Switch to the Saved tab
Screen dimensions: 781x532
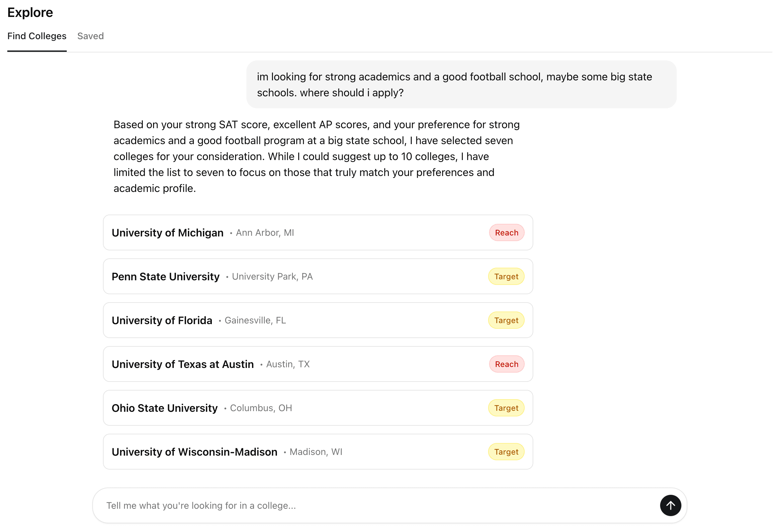(90, 36)
